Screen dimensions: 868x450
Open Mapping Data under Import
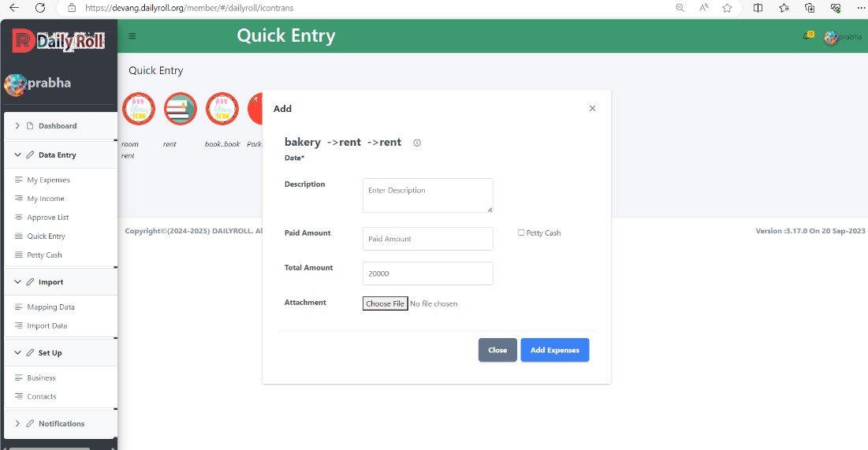[x=50, y=307]
